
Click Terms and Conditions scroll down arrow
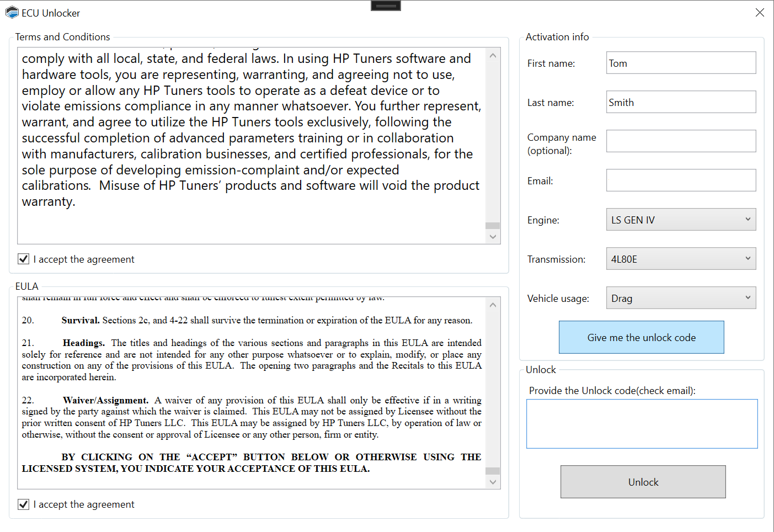pos(493,237)
